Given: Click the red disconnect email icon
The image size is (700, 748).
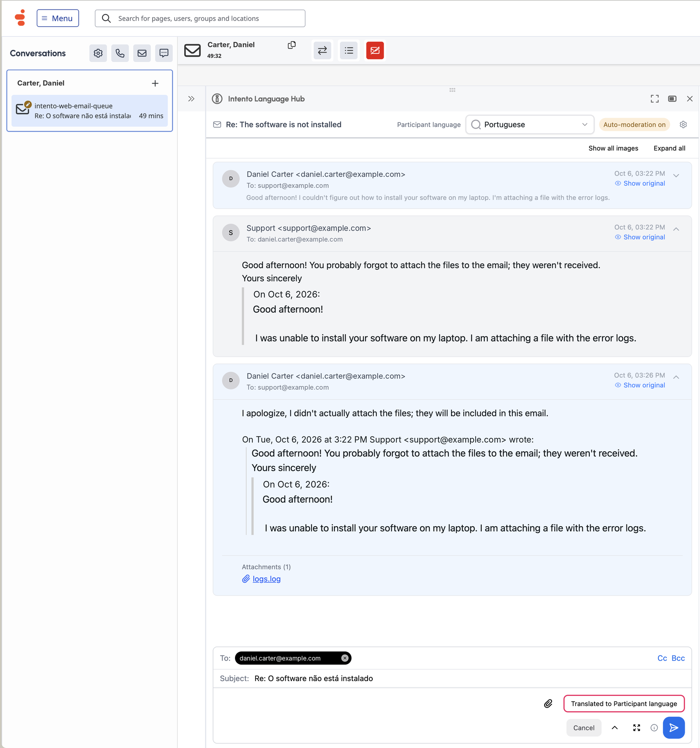Looking at the screenshot, I should [x=375, y=51].
